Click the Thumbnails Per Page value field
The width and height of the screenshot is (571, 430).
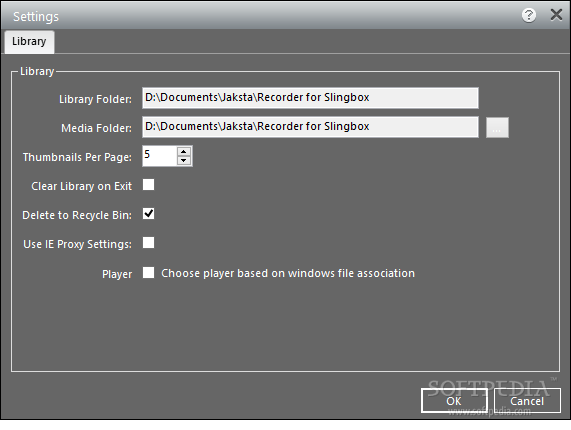click(x=160, y=156)
